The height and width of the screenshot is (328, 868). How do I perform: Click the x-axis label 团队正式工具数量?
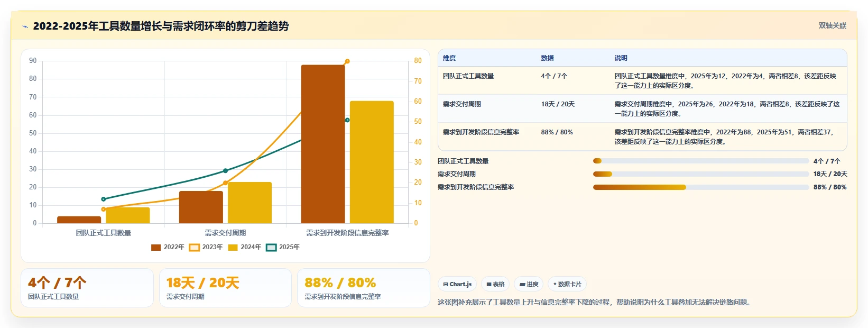[104, 233]
